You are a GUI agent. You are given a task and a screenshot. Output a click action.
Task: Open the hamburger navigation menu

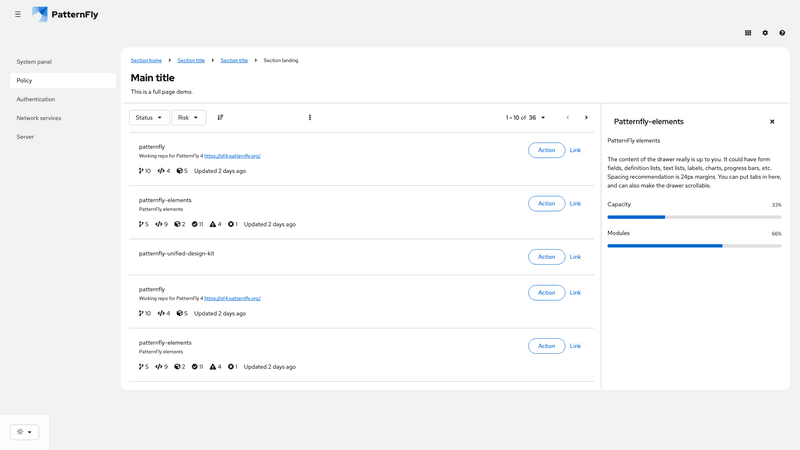(x=18, y=14)
